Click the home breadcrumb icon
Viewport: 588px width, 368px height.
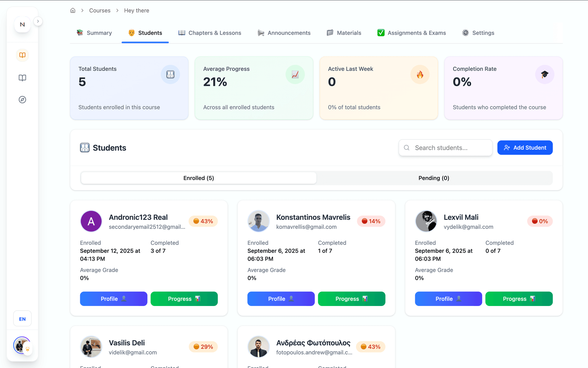tap(73, 11)
